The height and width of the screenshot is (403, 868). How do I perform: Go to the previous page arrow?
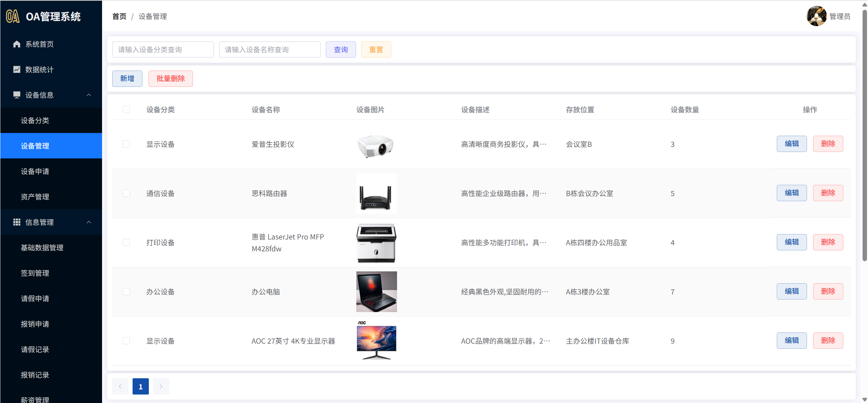click(x=120, y=386)
